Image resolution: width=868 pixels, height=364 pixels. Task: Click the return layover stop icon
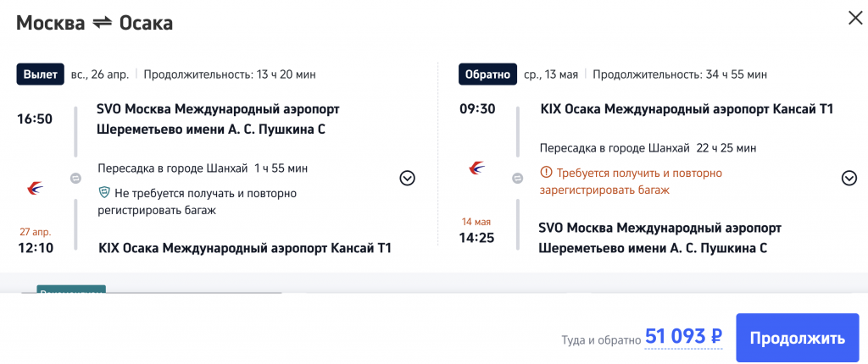click(519, 178)
